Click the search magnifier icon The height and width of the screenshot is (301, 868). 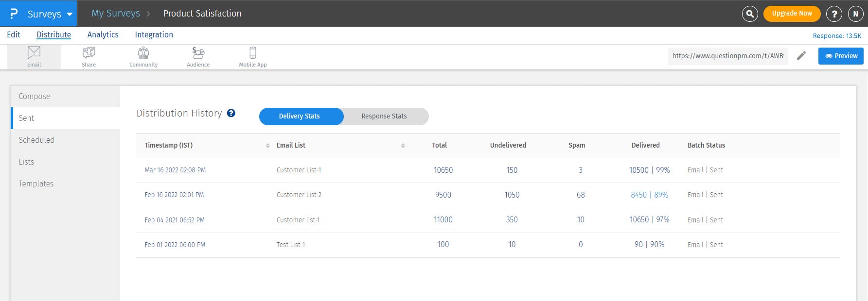(750, 14)
